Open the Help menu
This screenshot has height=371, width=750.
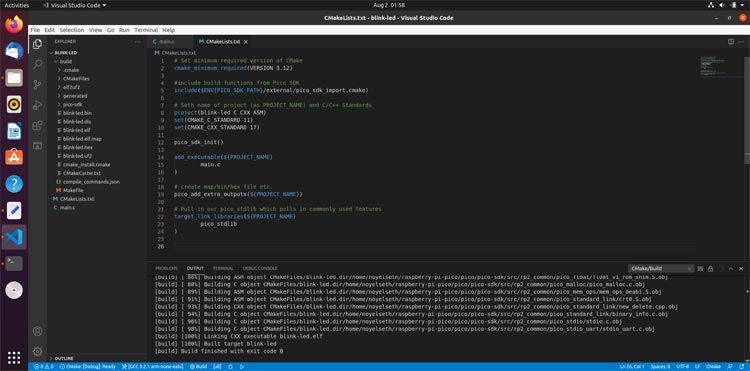pos(169,30)
